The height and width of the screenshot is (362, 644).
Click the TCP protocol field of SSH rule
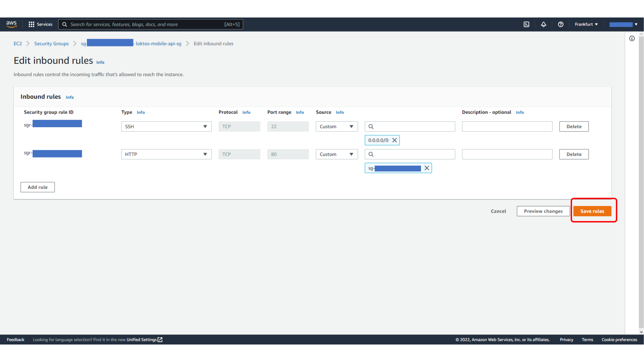pyautogui.click(x=239, y=126)
